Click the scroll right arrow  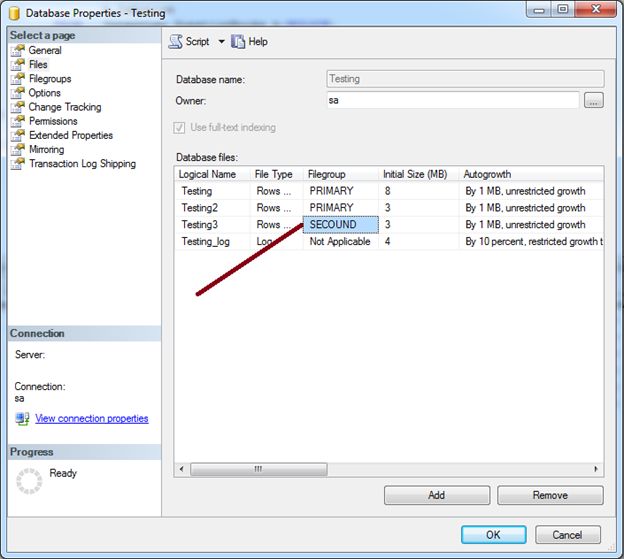(x=596, y=469)
